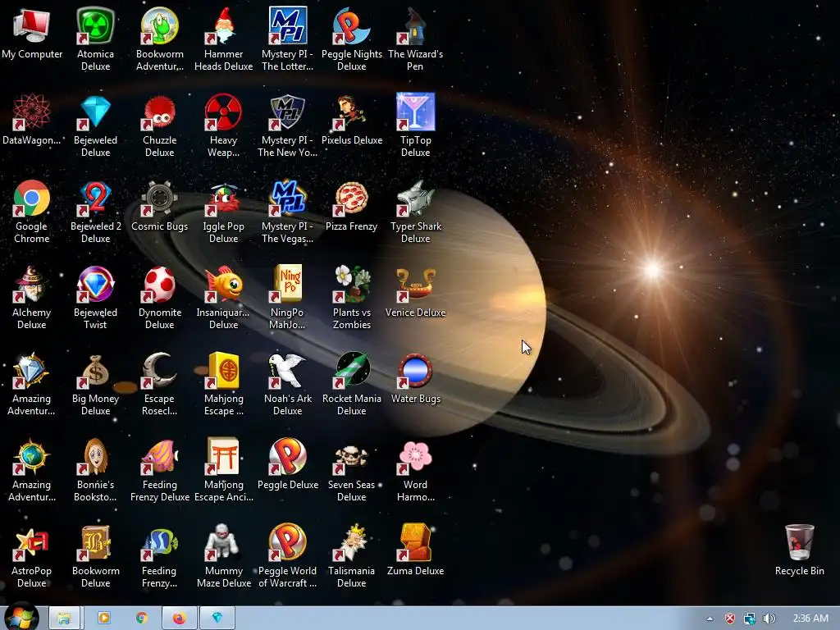Select Mystery PI The Lottery shortcut

click(x=288, y=25)
